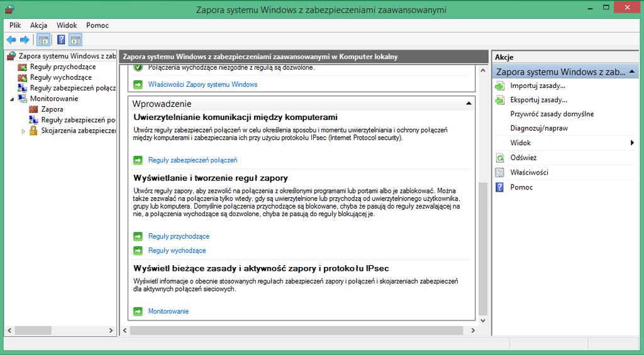Select Reguły wychodzące in the tree
Screen dimensions: 644x355
(x=61, y=77)
